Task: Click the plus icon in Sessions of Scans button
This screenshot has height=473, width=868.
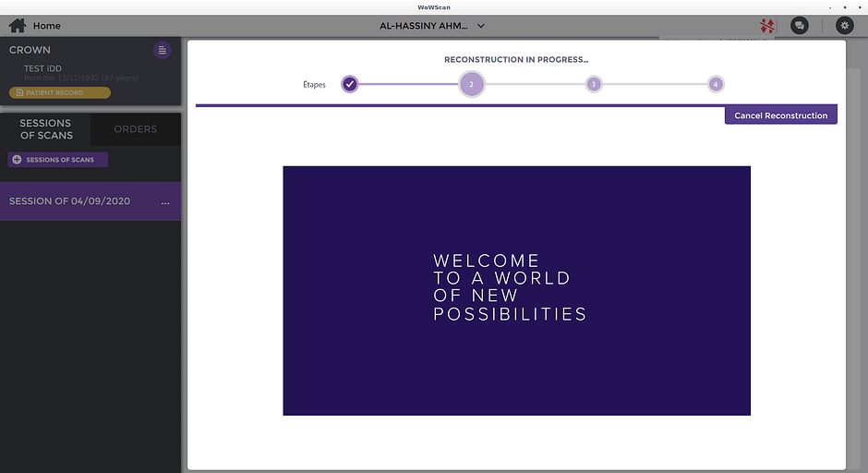Action: point(17,160)
